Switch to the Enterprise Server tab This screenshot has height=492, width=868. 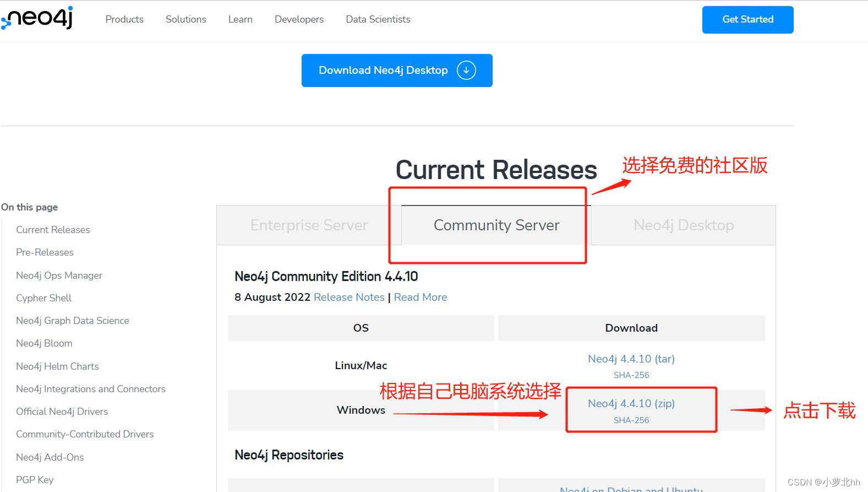[309, 225]
